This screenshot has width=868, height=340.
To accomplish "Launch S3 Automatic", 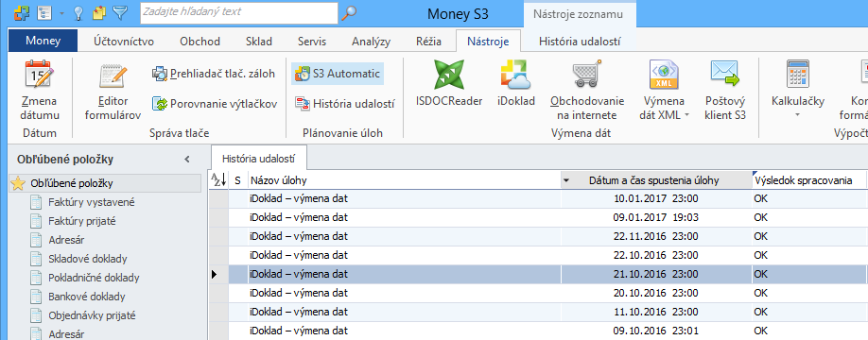I will (x=338, y=73).
